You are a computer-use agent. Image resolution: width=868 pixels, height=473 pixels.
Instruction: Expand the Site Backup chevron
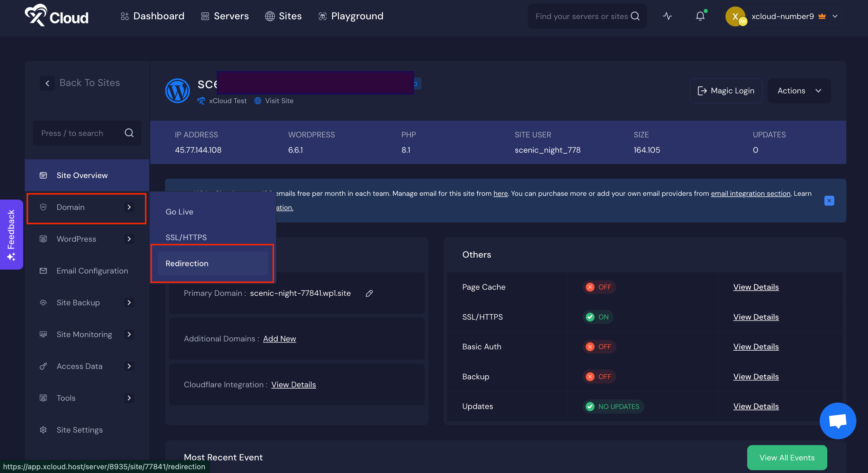[129, 303]
